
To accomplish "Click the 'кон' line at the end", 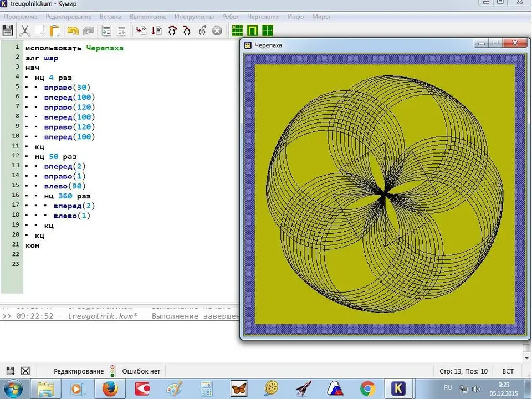I will (x=33, y=245).
